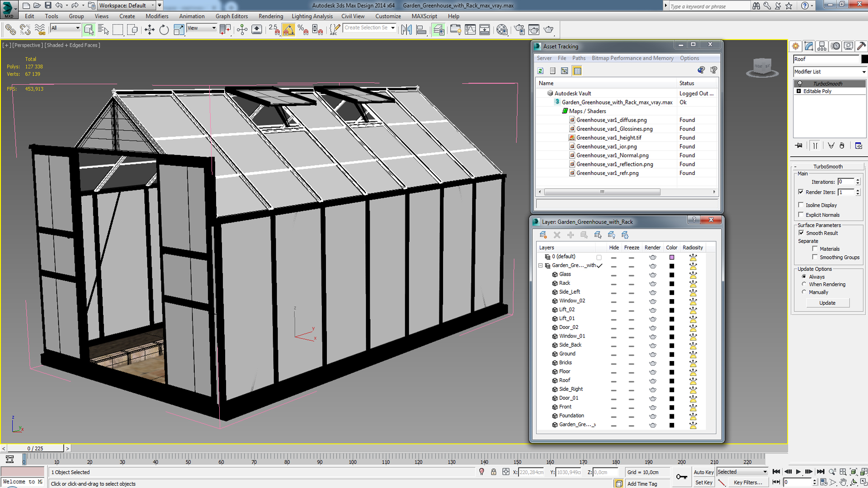Click the Rack layer color swatch

[672, 284]
